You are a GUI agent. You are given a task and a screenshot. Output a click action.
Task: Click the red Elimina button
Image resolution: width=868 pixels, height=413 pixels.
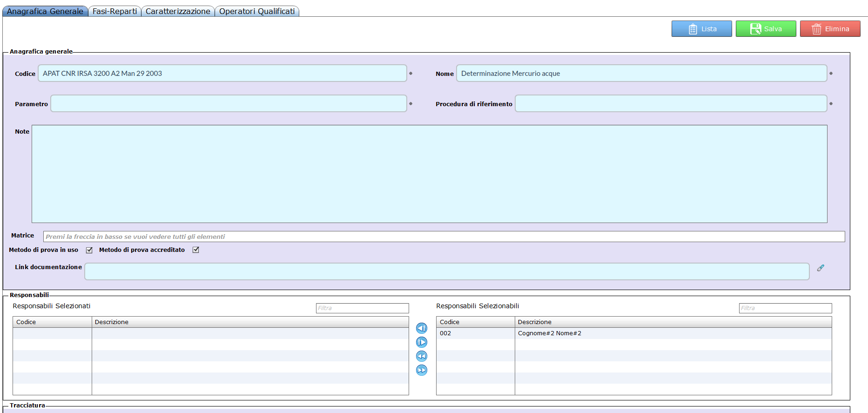830,29
